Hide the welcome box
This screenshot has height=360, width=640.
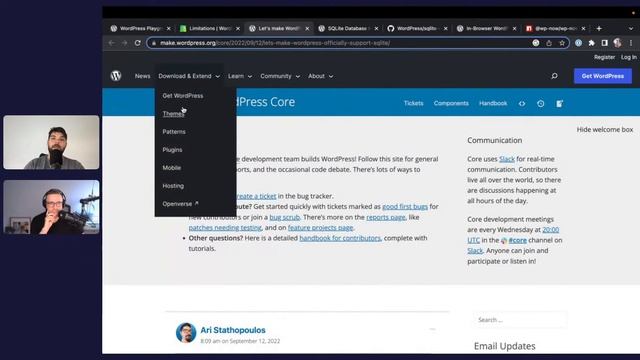[604, 129]
